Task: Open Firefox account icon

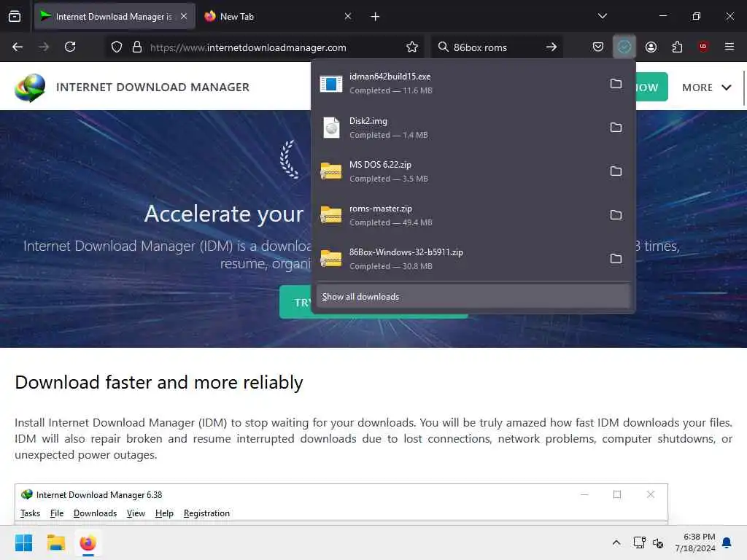Action: pos(651,47)
